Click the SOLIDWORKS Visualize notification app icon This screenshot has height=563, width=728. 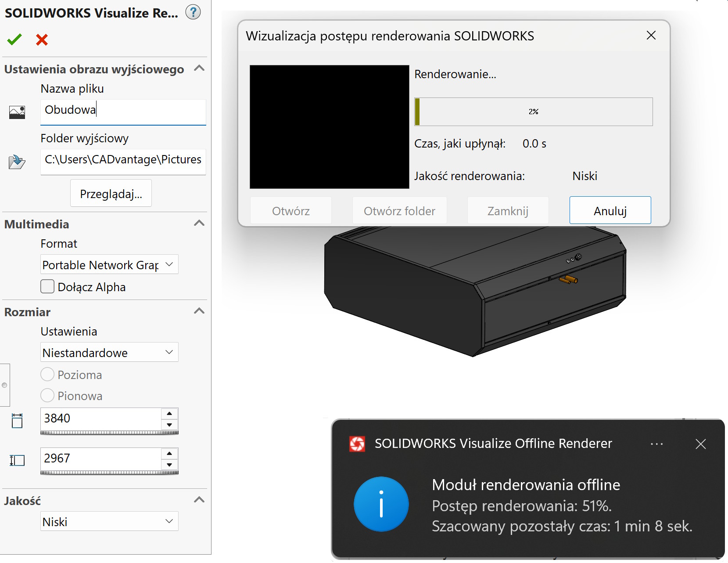pyautogui.click(x=357, y=444)
